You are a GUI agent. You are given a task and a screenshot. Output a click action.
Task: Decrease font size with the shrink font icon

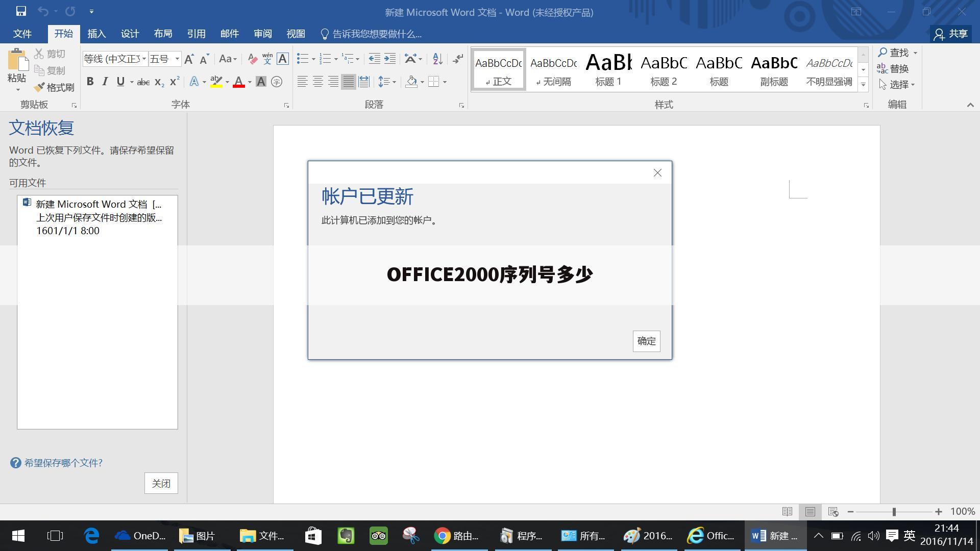coord(204,59)
